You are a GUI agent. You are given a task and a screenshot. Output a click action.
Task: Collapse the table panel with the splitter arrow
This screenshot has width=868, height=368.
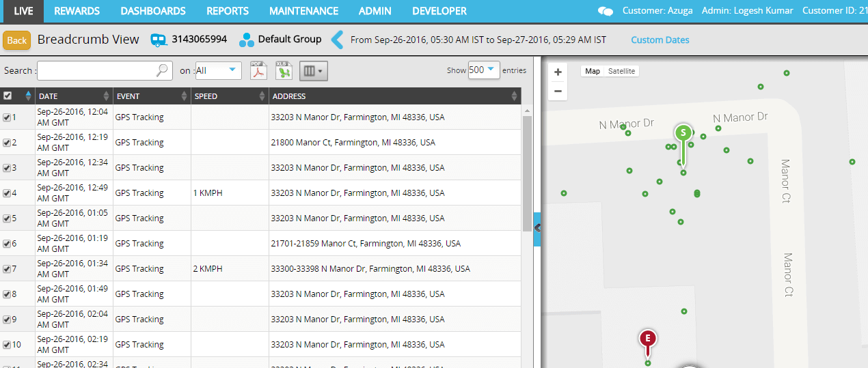point(537,228)
